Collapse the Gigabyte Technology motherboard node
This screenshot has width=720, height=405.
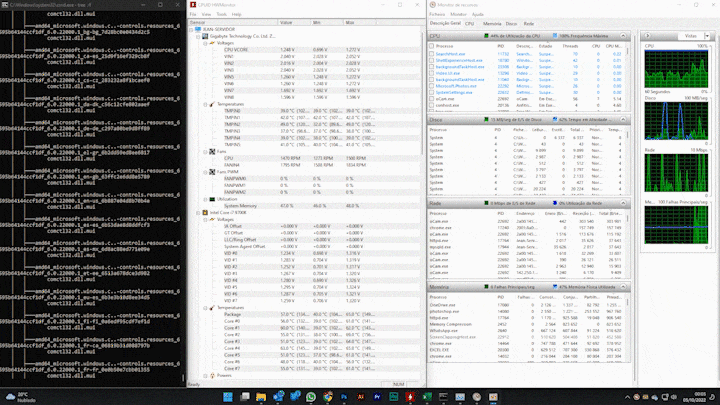tap(198, 36)
